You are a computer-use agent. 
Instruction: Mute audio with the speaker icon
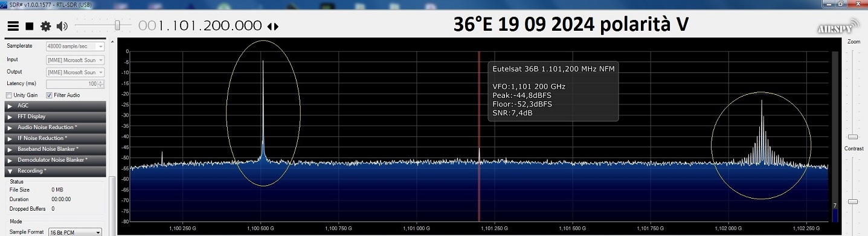tap(62, 27)
